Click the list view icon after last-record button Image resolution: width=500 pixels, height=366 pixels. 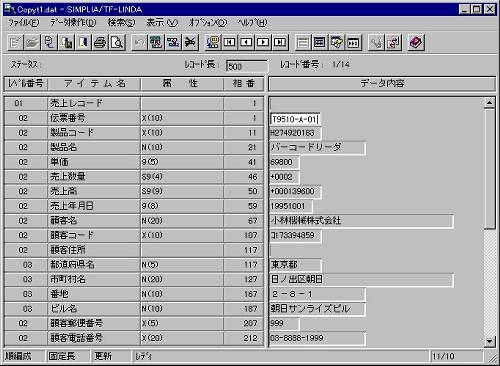click(303, 42)
